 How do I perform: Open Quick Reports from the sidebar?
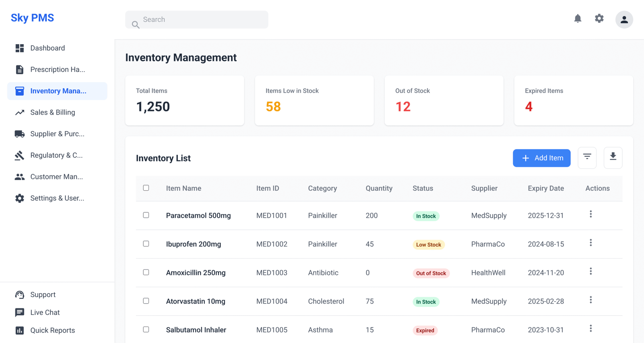[x=52, y=330]
